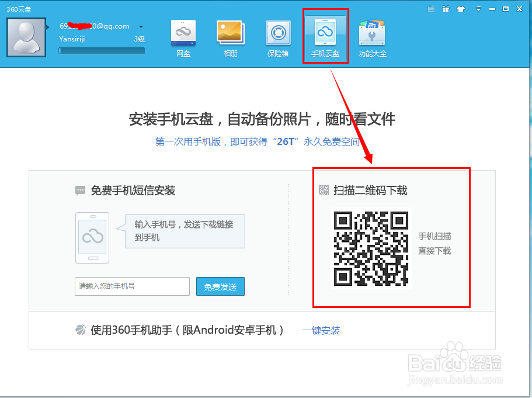The height and width of the screenshot is (398, 532).
Task: Open the calendar sign-in icon in title bar
Action: coord(431,9)
